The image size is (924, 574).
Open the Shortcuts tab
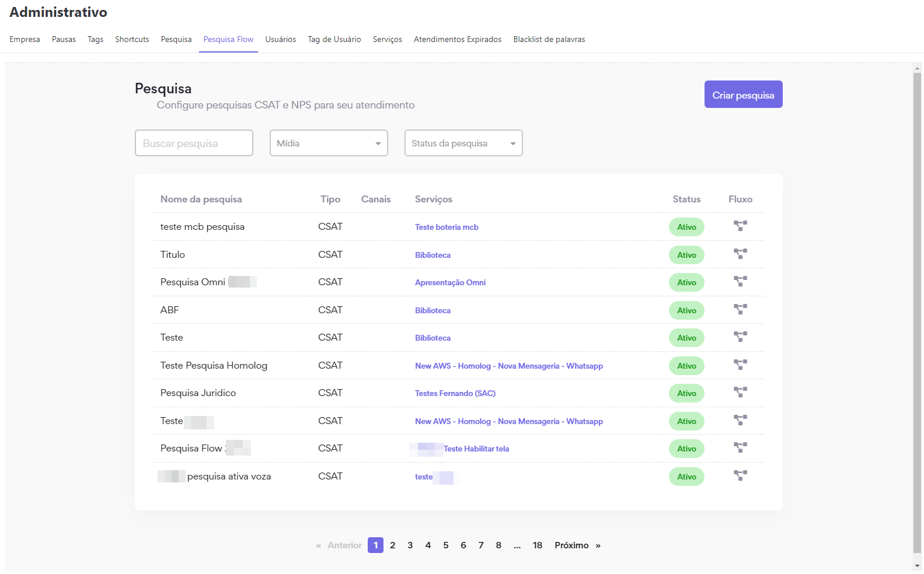click(132, 39)
